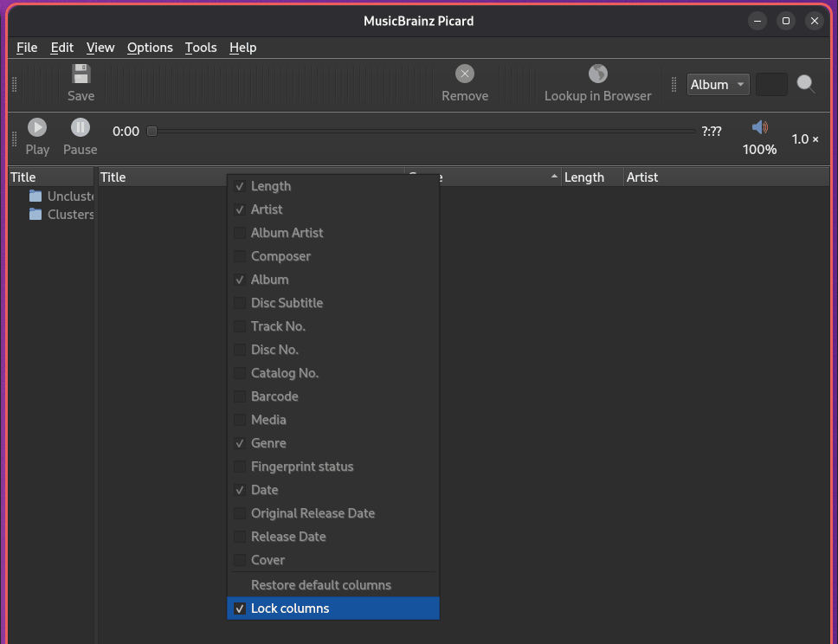Image resolution: width=838 pixels, height=644 pixels.
Task: Uncheck the Lock columns option
Action: [x=240, y=609]
